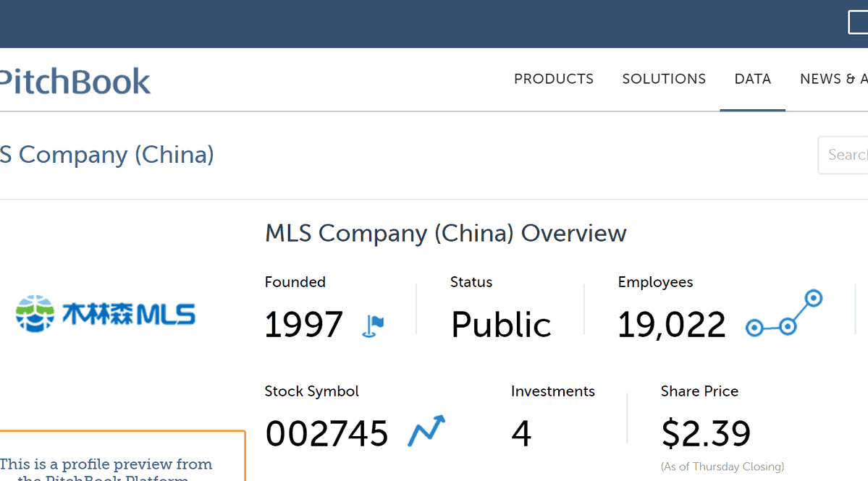
Task: Click the Company (China) page title
Action: click(x=107, y=155)
